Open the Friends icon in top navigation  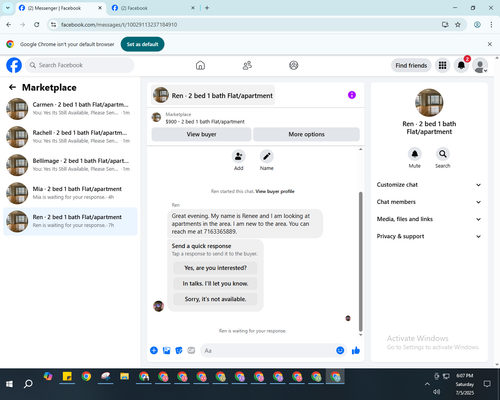tap(247, 65)
